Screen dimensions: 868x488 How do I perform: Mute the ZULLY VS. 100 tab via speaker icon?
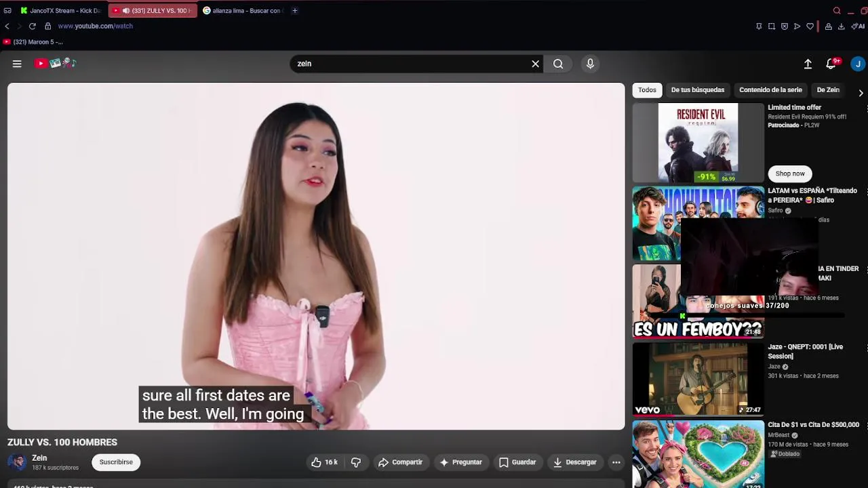tap(126, 11)
